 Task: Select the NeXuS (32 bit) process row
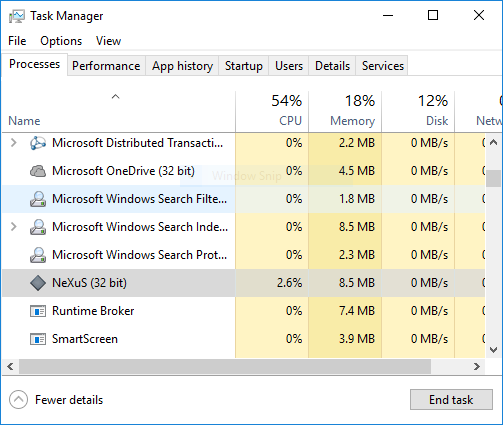pos(244,283)
